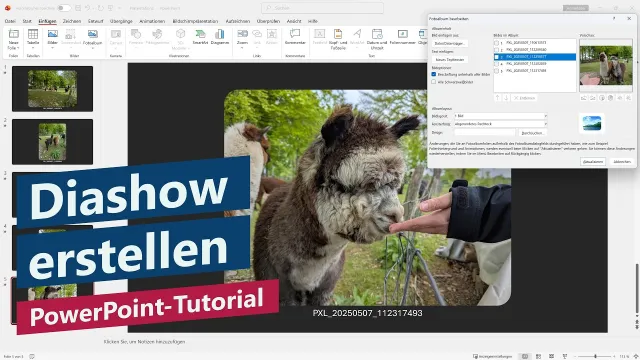This screenshot has width=640, height=360.
Task: Select slide 1 thumbnail
Action: 52,89
